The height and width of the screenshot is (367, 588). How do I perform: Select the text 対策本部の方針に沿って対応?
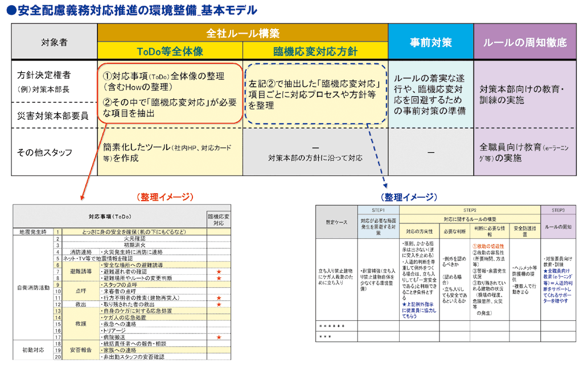point(315,158)
